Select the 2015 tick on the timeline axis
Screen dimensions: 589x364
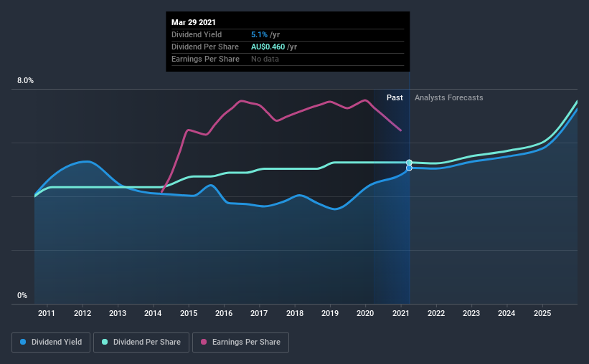189,313
